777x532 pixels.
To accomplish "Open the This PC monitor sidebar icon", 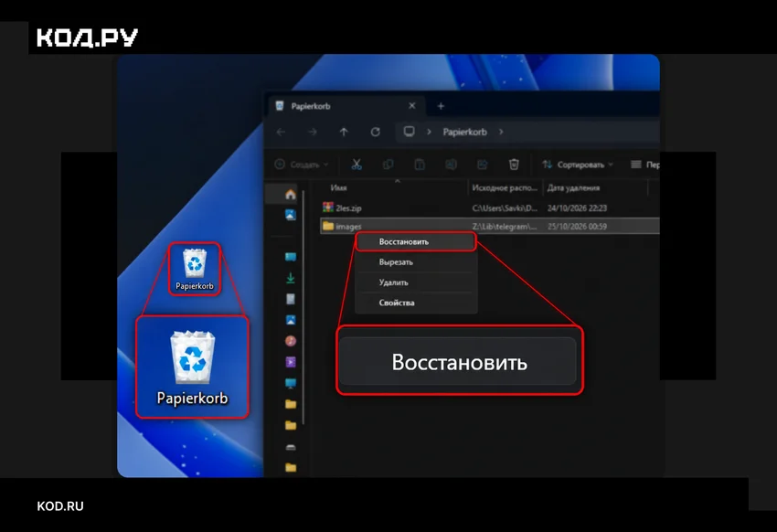I will pos(291,383).
